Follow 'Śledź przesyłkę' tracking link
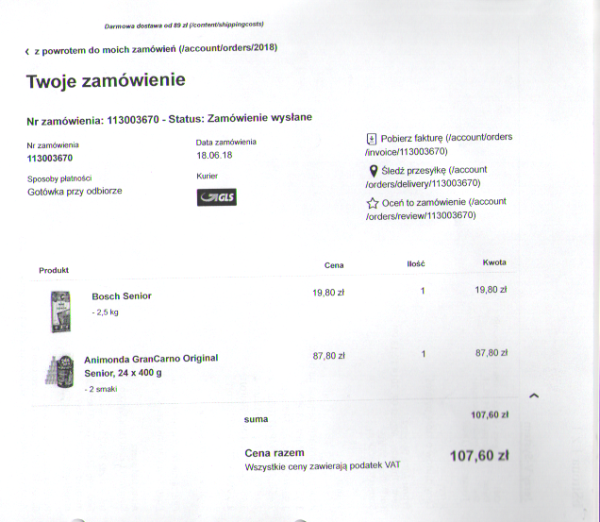 [426, 177]
